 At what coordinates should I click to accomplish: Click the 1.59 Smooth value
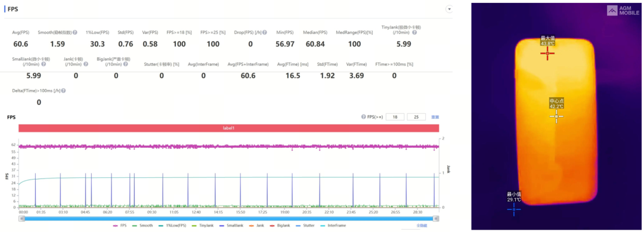(57, 44)
